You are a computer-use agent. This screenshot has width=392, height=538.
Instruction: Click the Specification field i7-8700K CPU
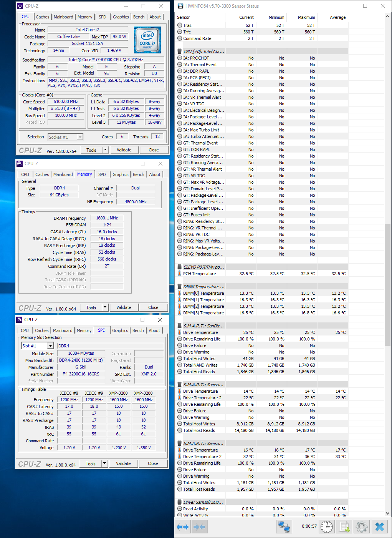point(106,60)
